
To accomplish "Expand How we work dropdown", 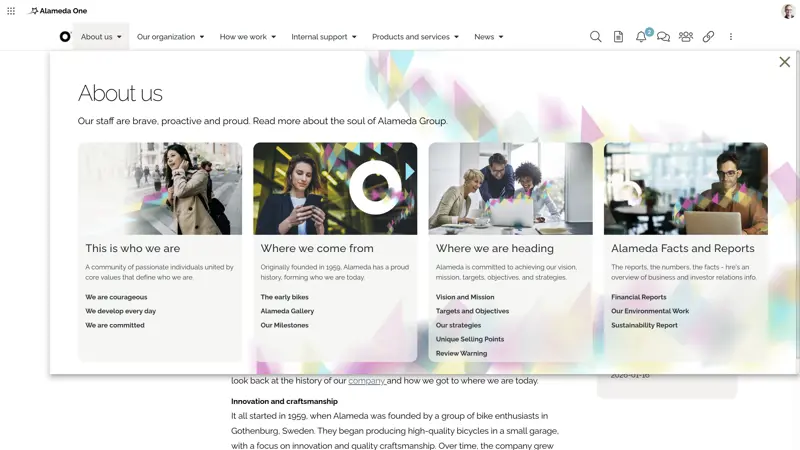I will (x=247, y=37).
